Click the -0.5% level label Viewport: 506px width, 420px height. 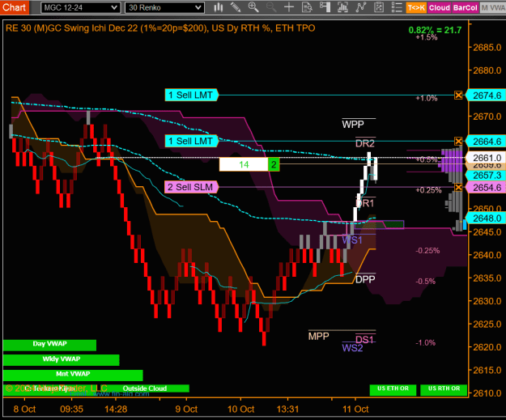[x=425, y=282]
